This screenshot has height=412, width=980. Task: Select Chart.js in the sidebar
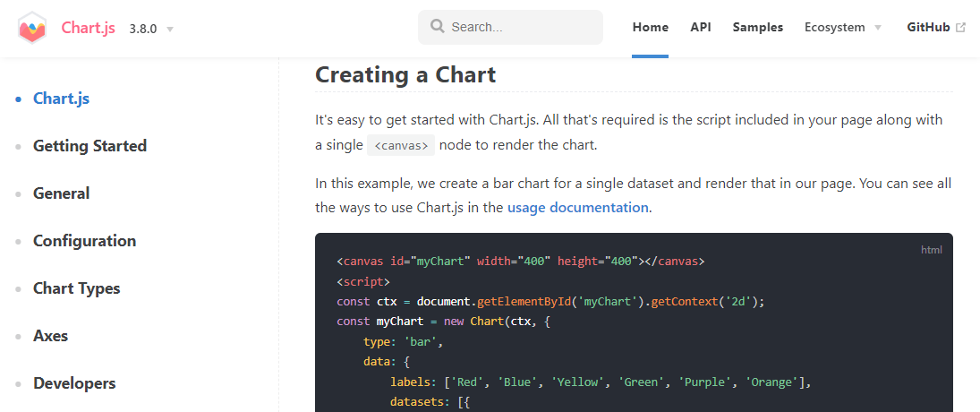(61, 99)
